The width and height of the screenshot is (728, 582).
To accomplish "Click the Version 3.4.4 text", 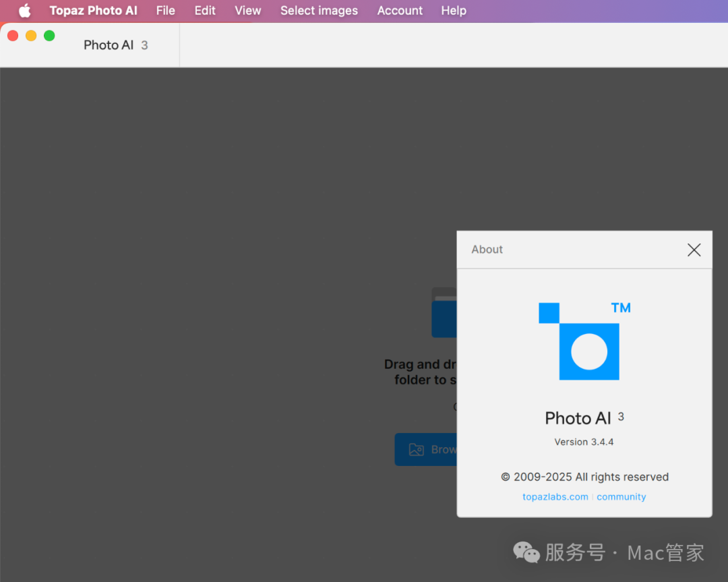I will tap(584, 442).
